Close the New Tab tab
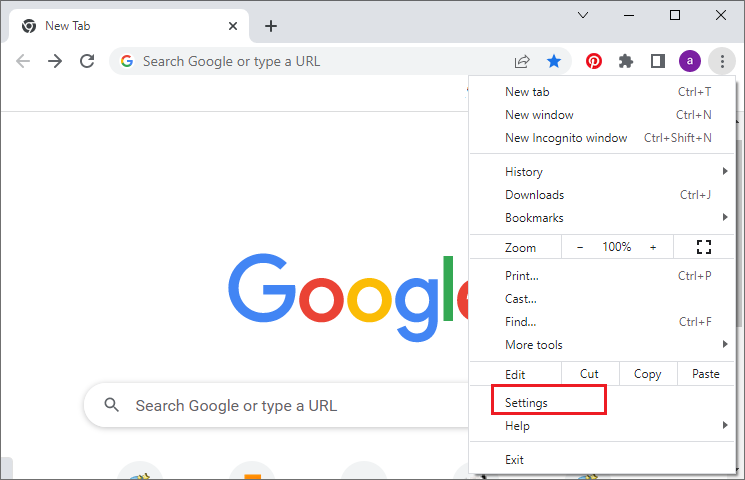This screenshot has height=480, width=745. pos(233,26)
